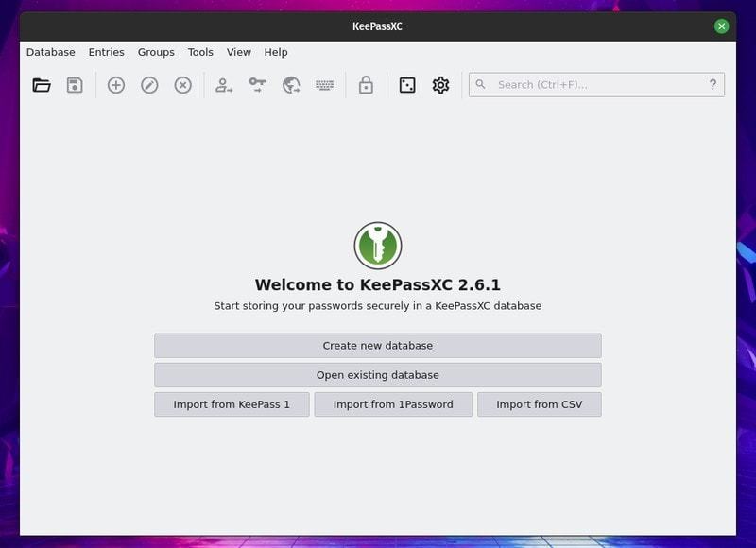Open the Tools menu
Screen dimensions: 756x548
200,52
